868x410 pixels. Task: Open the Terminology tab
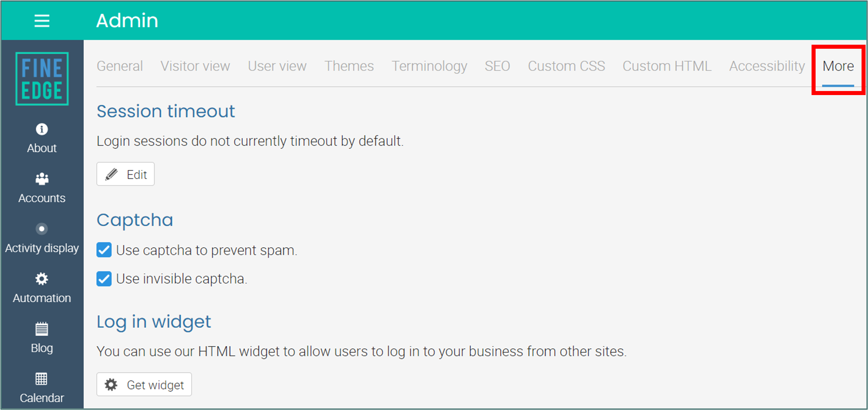click(429, 66)
